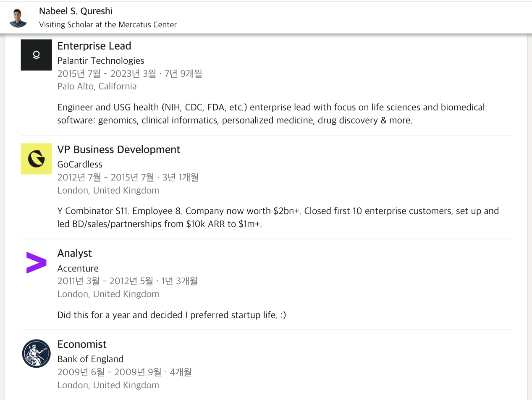Click the 'Palo Alto, California' location text
Screen dimensions: 532x400
coord(97,86)
